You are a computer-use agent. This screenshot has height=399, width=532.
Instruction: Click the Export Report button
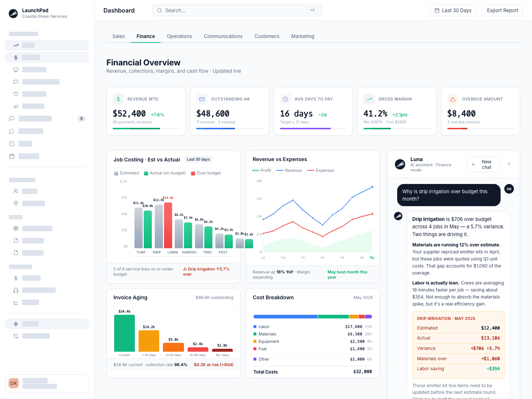click(x=502, y=10)
